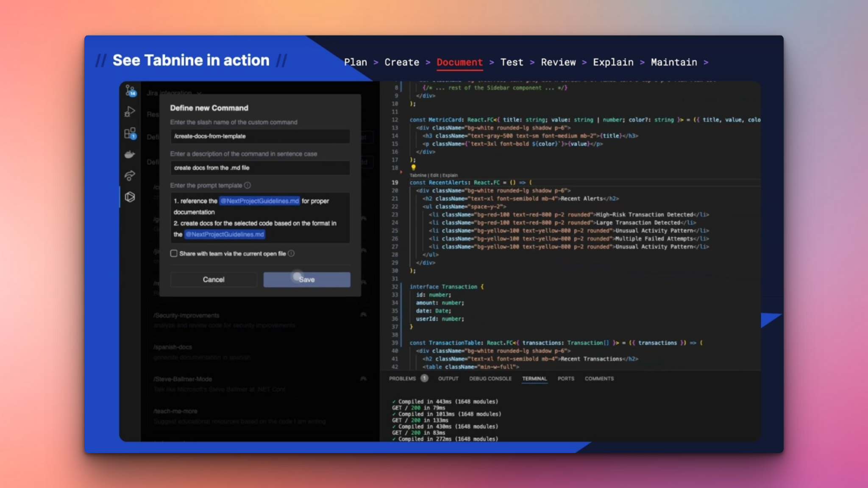The image size is (868, 488).
Task: Click the info icon next to the share checkbox
Action: (291, 253)
